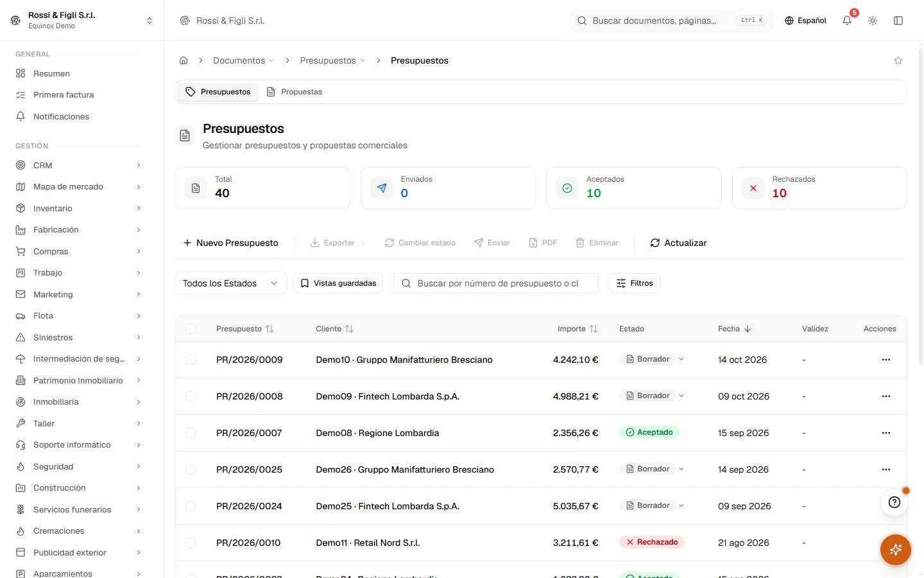This screenshot has height=578, width=924.
Task: Select checkbox for PR/2026/0007 row
Action: (191, 433)
